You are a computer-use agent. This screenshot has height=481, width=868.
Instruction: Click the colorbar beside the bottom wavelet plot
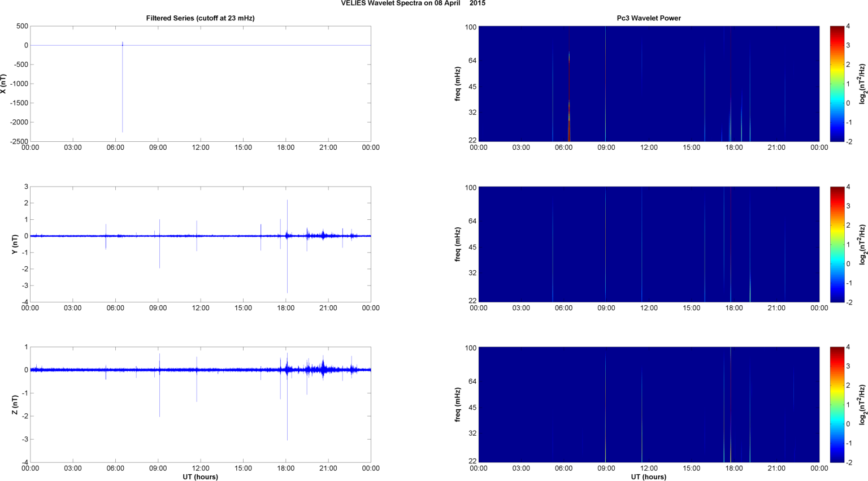[x=837, y=405]
